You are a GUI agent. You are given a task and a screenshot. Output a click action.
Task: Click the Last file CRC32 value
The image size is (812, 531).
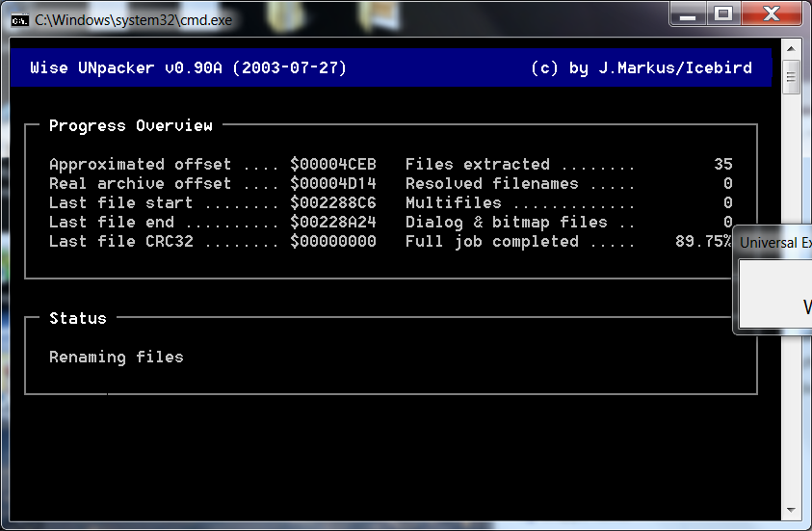tap(332, 241)
